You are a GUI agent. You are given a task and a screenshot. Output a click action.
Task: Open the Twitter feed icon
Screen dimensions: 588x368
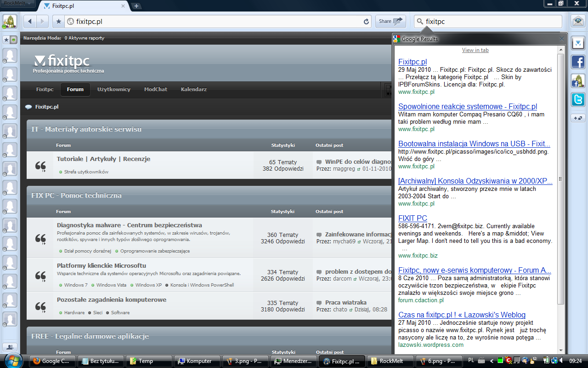pos(577,99)
